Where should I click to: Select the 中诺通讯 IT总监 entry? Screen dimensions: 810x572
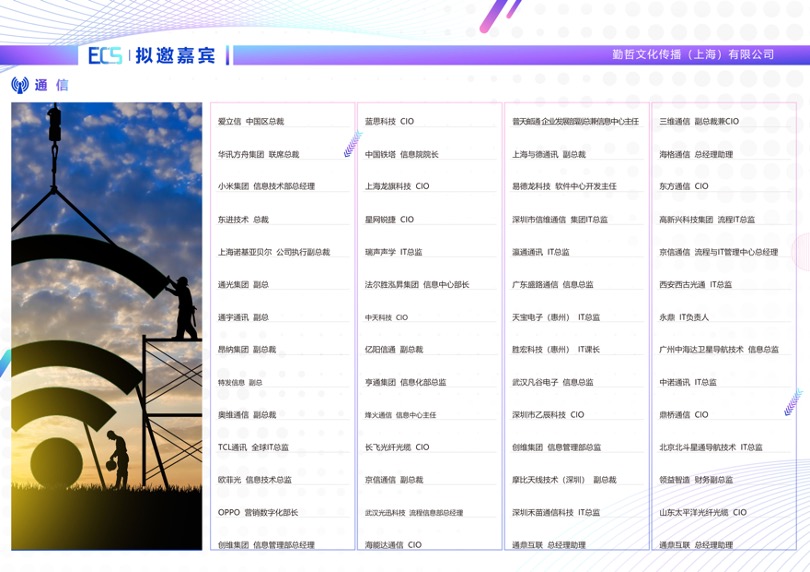pos(688,382)
